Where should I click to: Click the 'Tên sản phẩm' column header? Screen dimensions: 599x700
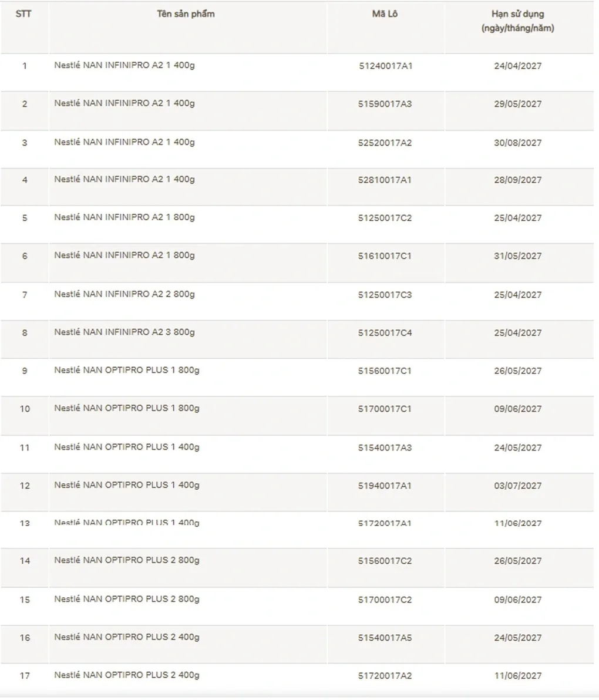pyautogui.click(x=186, y=14)
